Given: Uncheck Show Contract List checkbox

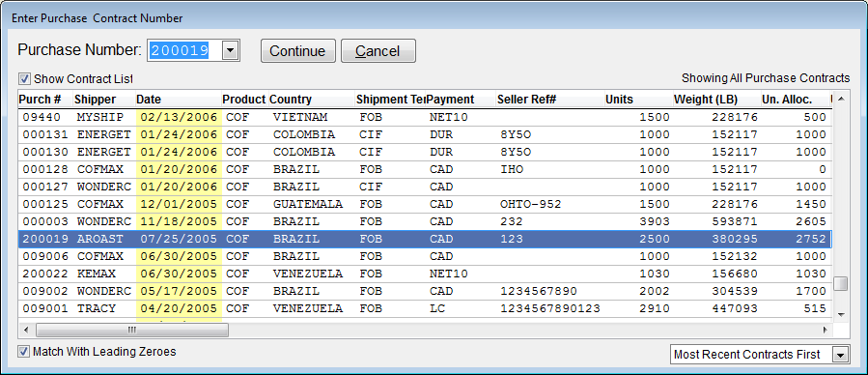Looking at the screenshot, I should [x=24, y=78].
